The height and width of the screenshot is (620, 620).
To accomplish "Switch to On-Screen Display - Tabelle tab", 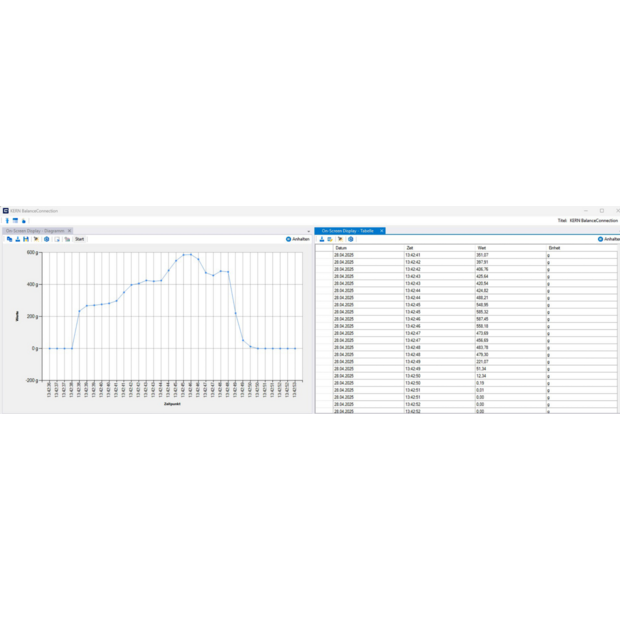I will click(347, 230).
